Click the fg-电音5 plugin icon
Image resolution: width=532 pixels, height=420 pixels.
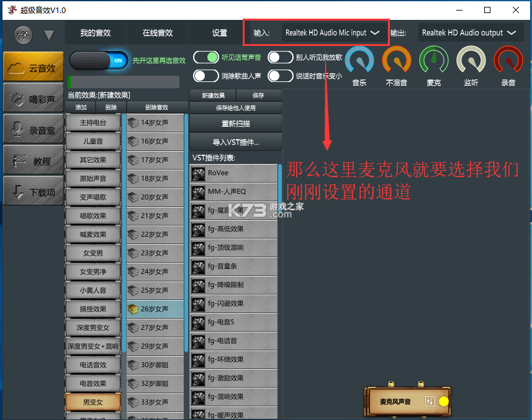pyautogui.click(x=198, y=323)
